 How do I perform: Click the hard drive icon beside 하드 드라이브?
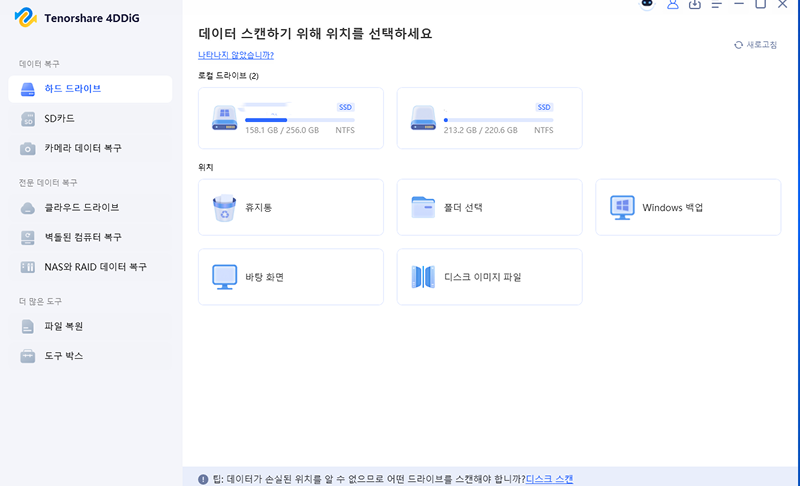click(28, 89)
